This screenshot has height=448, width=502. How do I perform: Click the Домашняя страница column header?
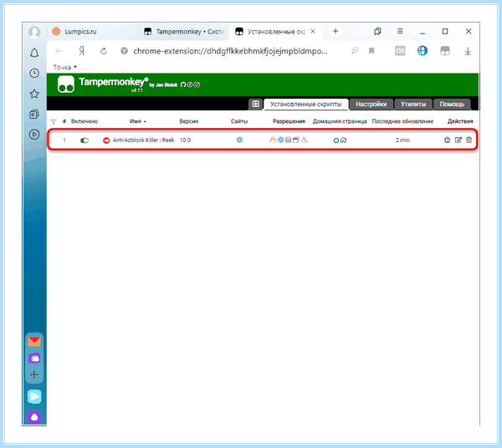click(x=340, y=121)
